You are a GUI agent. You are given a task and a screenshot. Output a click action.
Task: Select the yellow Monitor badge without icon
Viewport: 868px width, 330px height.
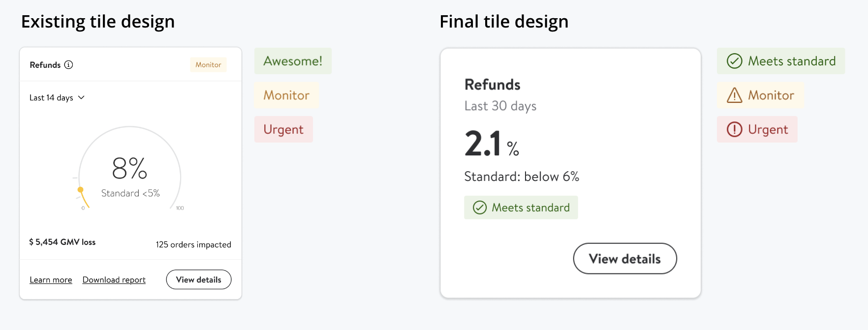[286, 95]
